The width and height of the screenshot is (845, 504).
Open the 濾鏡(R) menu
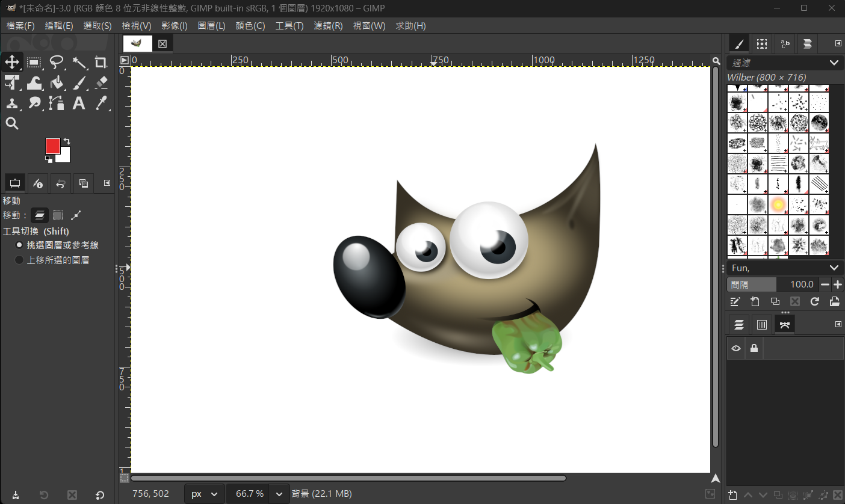pyautogui.click(x=328, y=26)
